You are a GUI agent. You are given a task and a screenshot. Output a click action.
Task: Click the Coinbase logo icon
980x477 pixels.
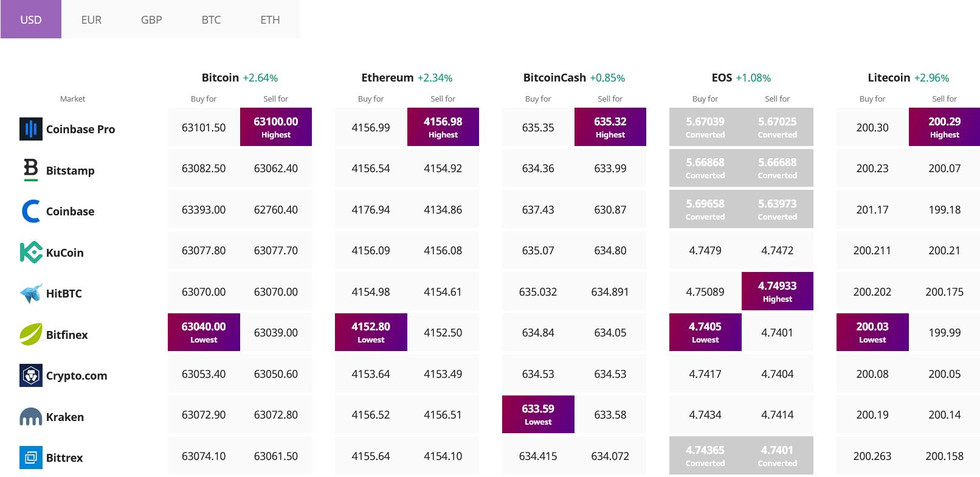pos(31,211)
